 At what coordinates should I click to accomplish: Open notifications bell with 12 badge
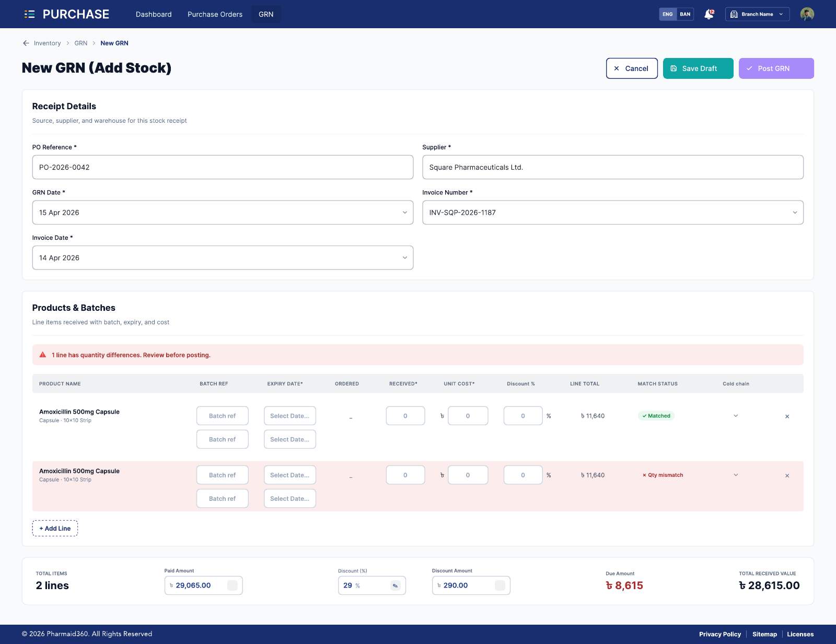click(x=709, y=14)
